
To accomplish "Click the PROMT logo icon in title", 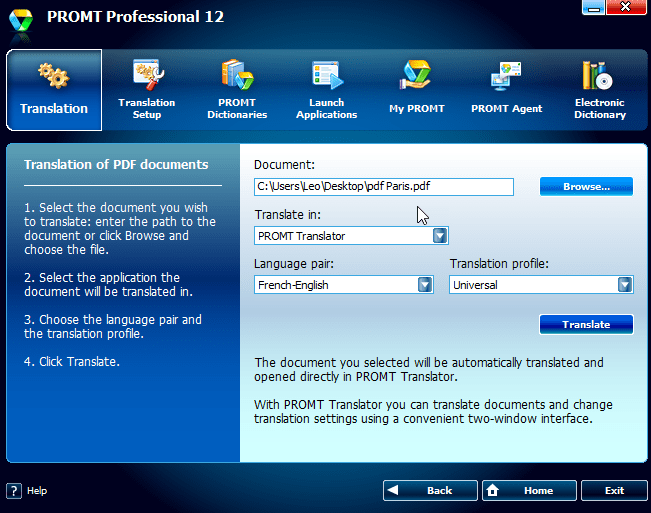I will click(21, 20).
